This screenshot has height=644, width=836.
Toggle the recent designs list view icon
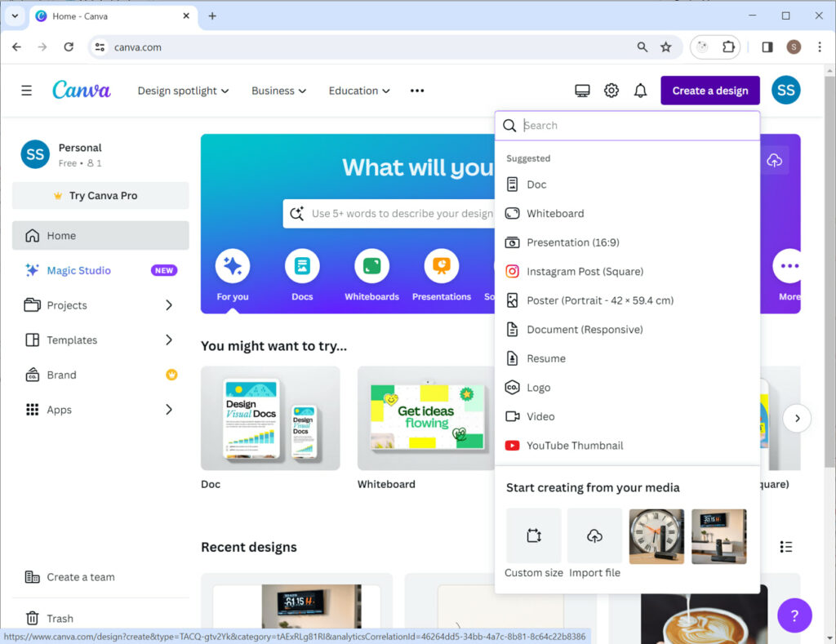pos(785,547)
